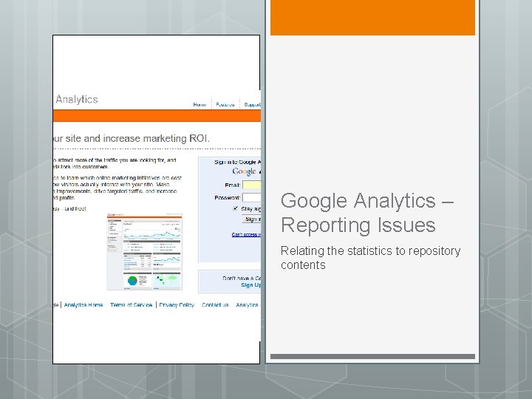532x399 pixels.
Task: Click the Password input field
Action: pos(252,197)
